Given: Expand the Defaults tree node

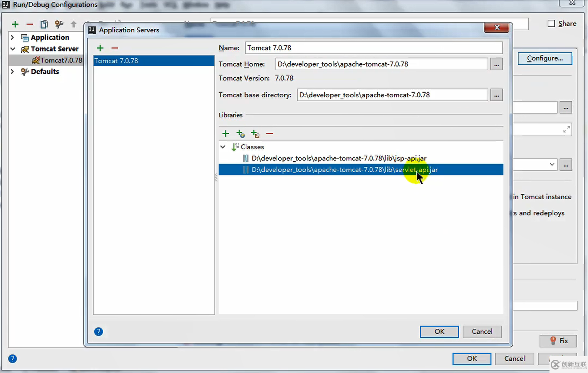Looking at the screenshot, I should [x=12, y=72].
